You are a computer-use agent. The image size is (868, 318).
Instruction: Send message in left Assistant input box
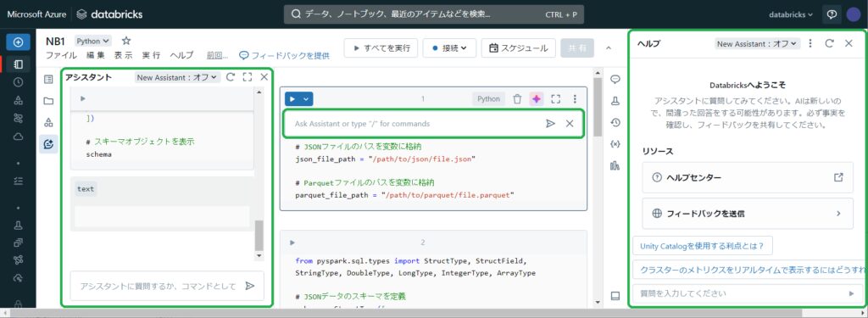(250, 286)
